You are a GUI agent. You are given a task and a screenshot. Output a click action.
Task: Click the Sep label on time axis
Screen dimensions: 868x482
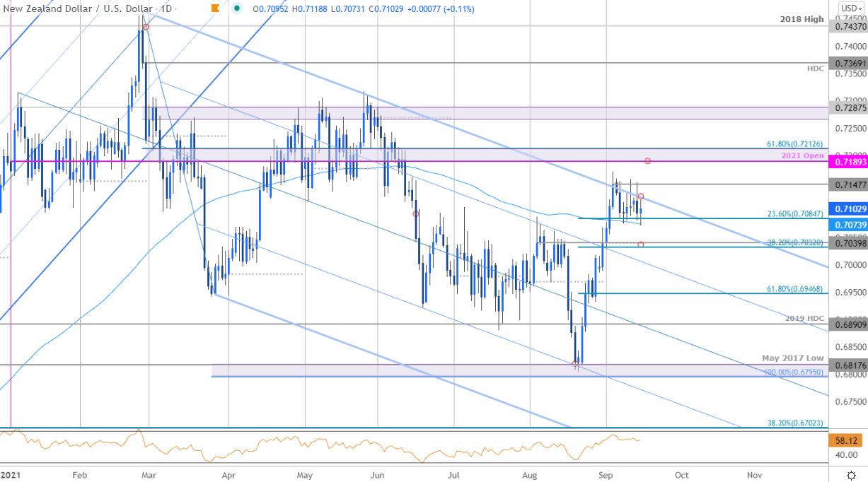pos(607,475)
